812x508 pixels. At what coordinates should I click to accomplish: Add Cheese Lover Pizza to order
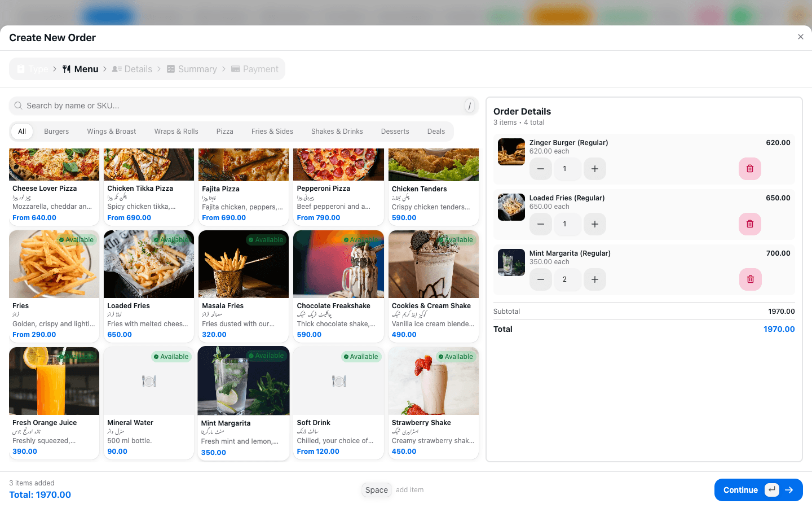tap(54, 187)
